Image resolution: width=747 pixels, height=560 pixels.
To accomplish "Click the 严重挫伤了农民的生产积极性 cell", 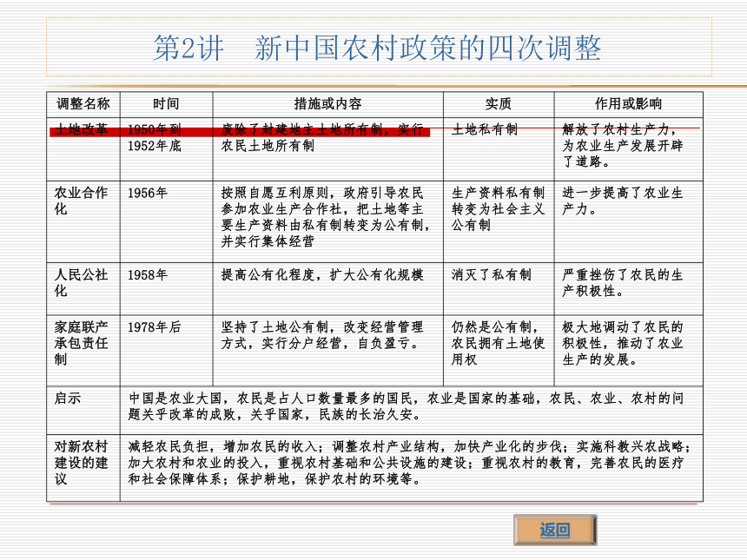I will click(x=628, y=288).
